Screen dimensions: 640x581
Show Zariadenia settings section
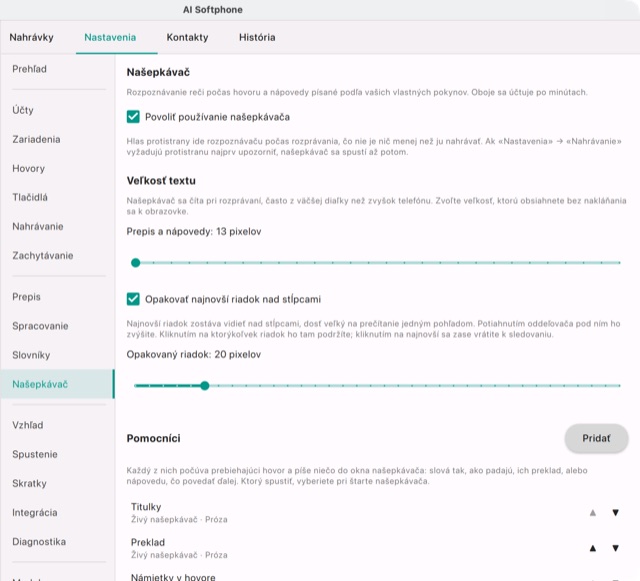coord(57,139)
